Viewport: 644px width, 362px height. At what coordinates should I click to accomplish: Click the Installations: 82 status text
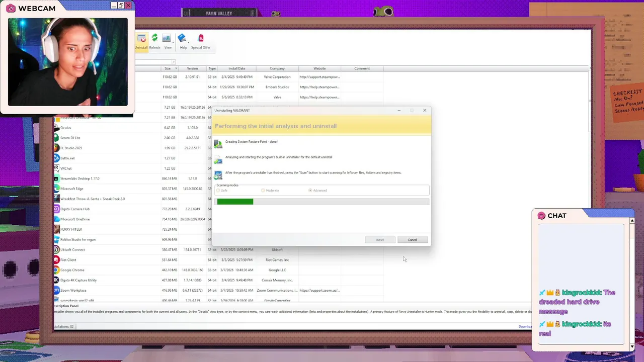[63, 327]
